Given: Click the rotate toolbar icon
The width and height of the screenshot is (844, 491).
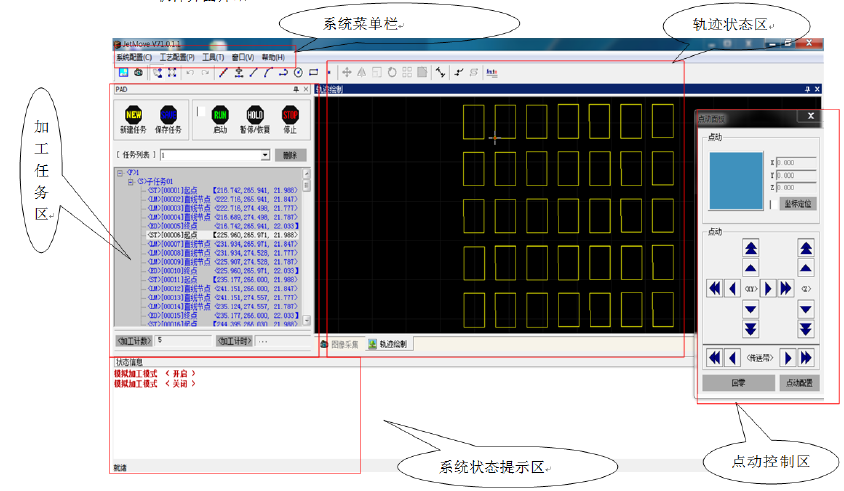Looking at the screenshot, I should point(392,73).
